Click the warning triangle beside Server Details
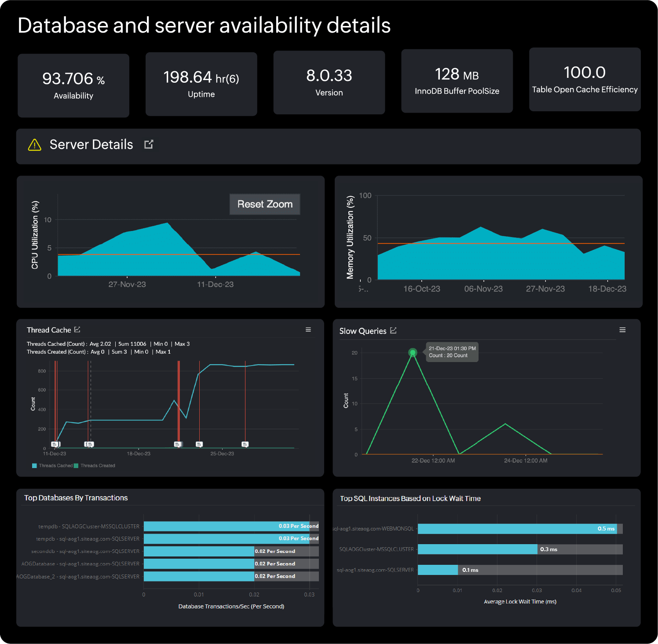 click(x=36, y=144)
